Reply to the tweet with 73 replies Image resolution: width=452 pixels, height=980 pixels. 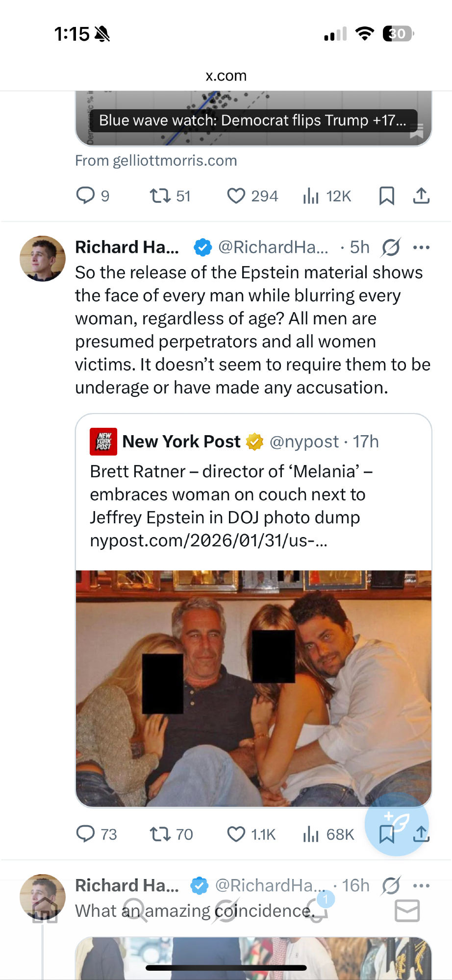click(x=86, y=833)
